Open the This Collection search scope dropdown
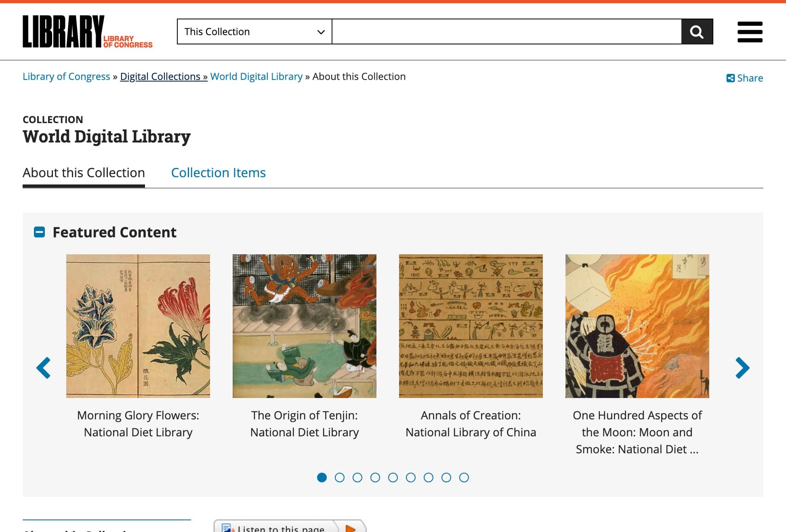Screen dimensions: 786x532 tap(254, 31)
